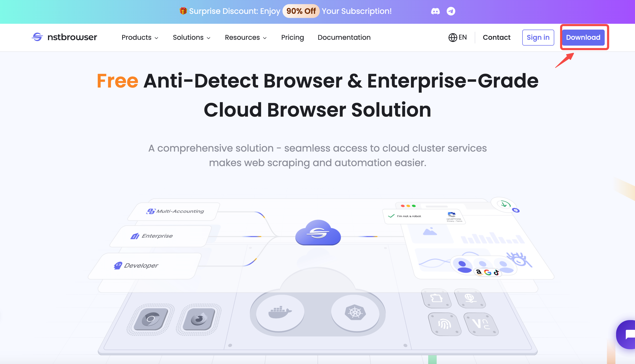Click the fingerprint icon tile
Viewport: 635px width, 364px height.
(x=445, y=324)
